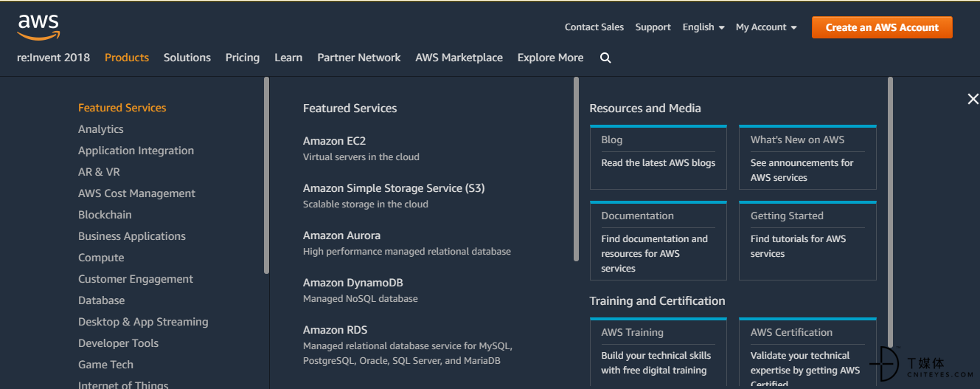Open Amazon RDS service link
The height and width of the screenshot is (389, 980).
click(x=335, y=330)
